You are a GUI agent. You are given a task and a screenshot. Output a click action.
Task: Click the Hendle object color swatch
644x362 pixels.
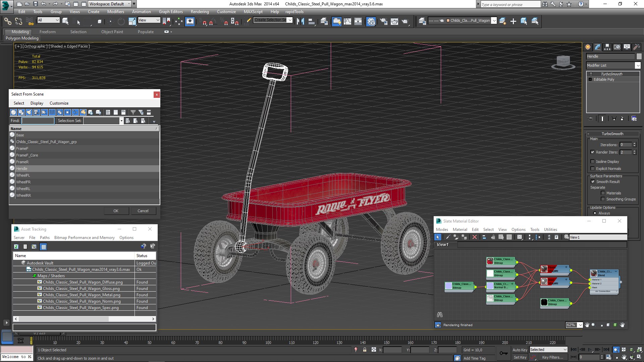pos(639,56)
